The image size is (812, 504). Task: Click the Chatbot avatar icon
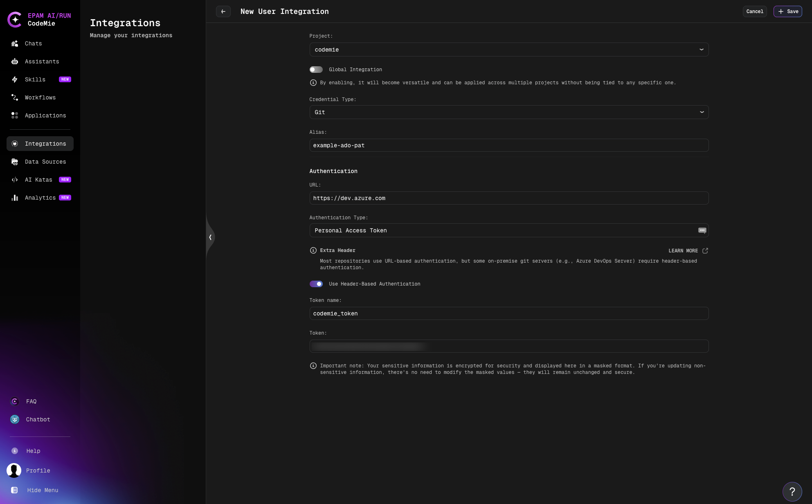15,419
